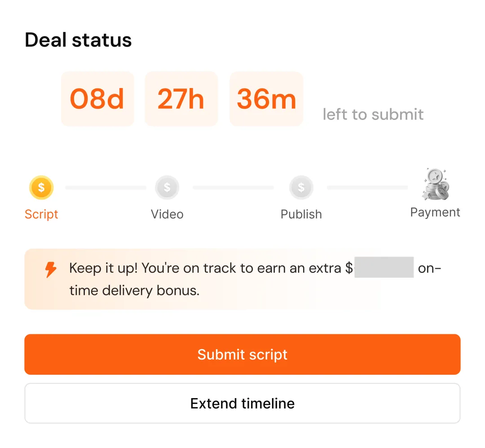Click the gray Publish step coin icon
485x448 pixels.
point(301,187)
